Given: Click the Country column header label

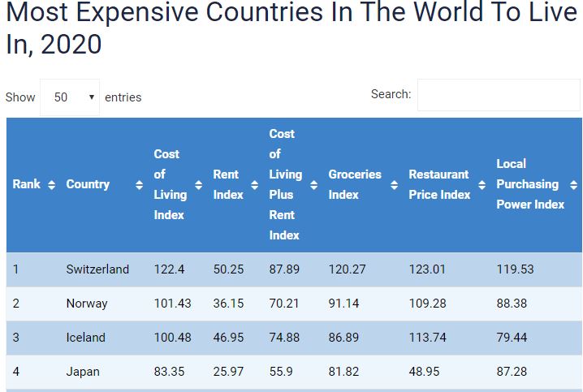Looking at the screenshot, I should point(88,185).
